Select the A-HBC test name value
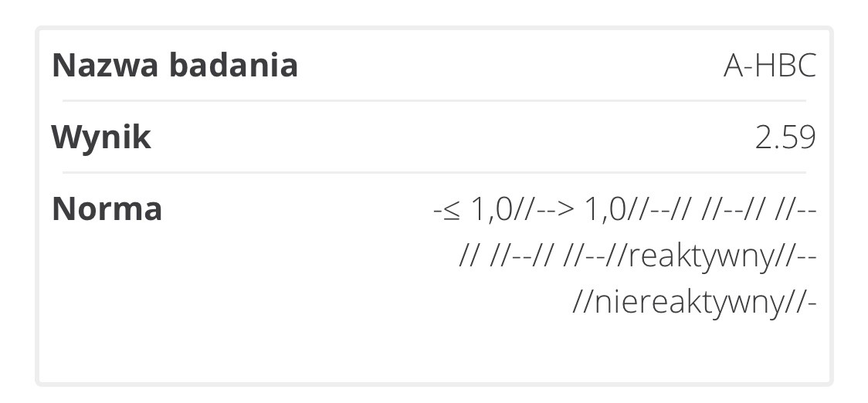Screen dimensions: 868x403 (x=769, y=66)
